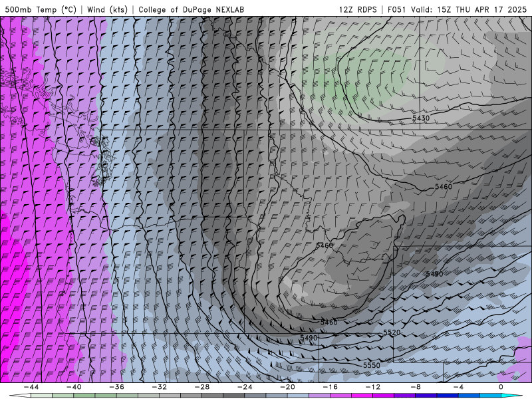Select the -44 colorbar tick label
Image resolution: width=532 pixels, height=399 pixels.
tap(31, 387)
